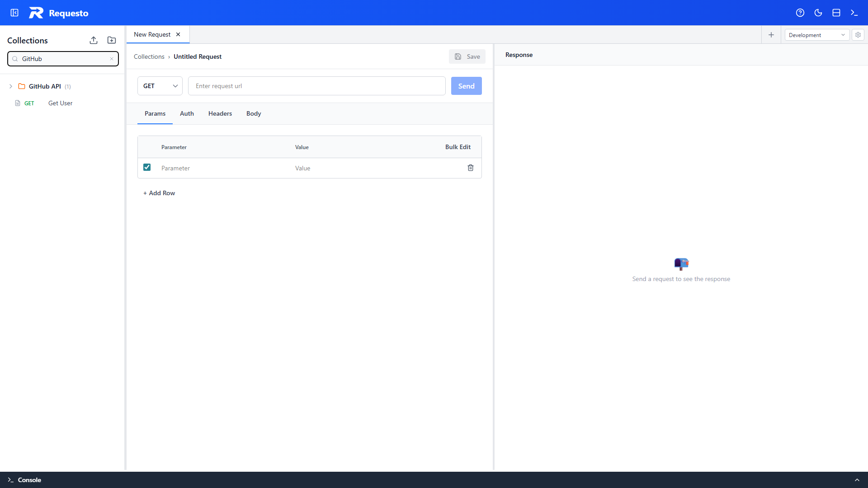Click the Send button

point(466,86)
